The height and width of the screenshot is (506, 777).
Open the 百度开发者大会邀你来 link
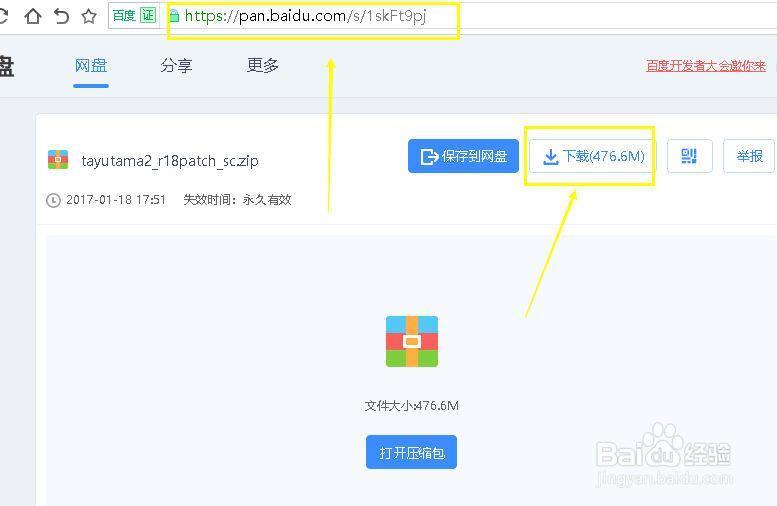[x=706, y=66]
